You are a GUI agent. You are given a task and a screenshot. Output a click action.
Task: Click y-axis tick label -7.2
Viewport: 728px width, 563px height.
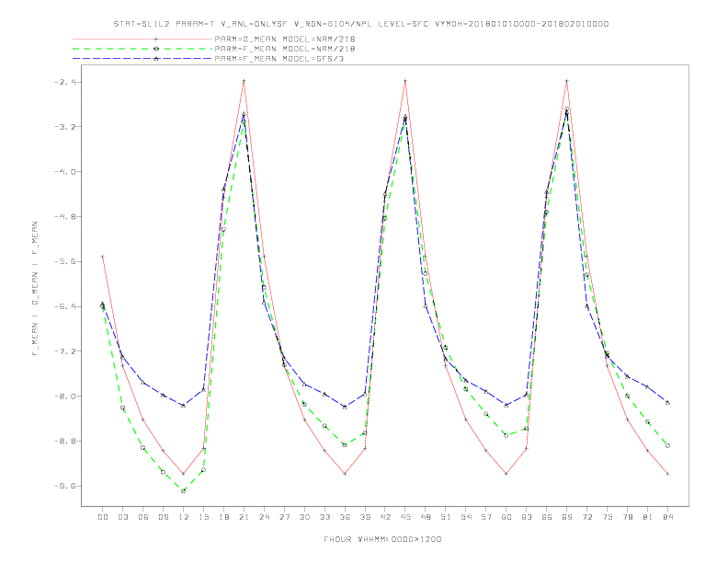tap(65, 351)
